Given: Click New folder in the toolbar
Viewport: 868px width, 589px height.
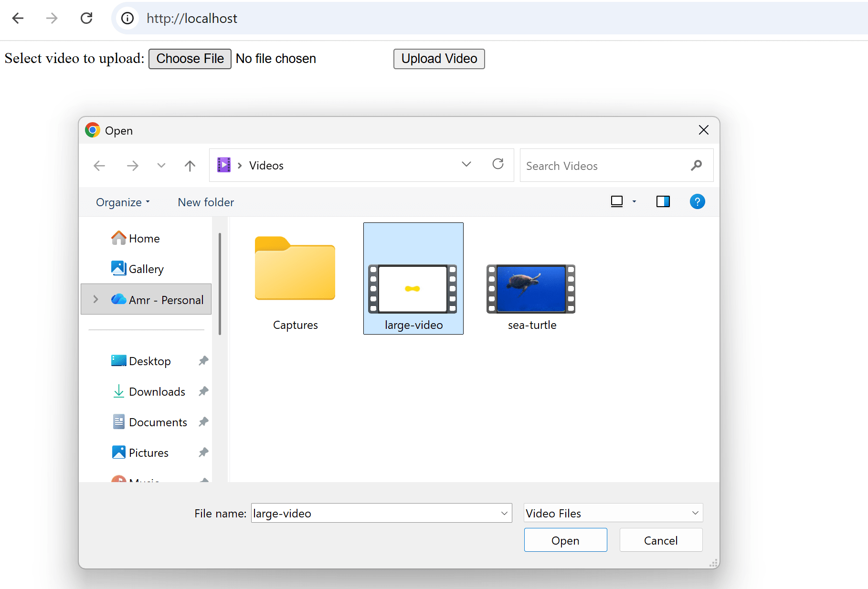Looking at the screenshot, I should (x=206, y=202).
